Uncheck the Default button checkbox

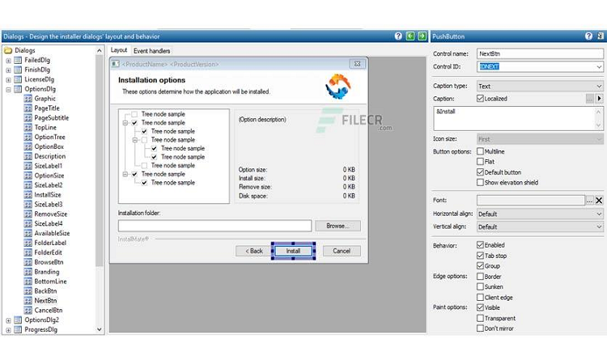click(x=481, y=172)
